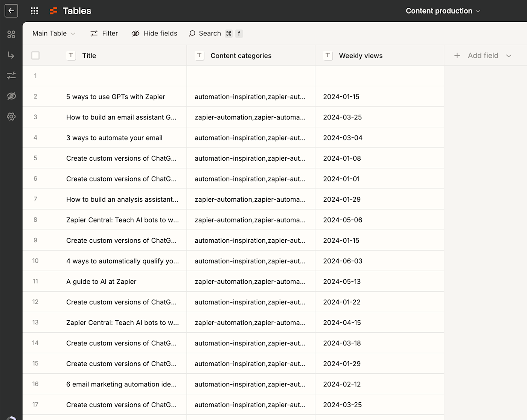Screen dimensions: 527x420
Task: Open the Content production dropdown
Action: [443, 11]
